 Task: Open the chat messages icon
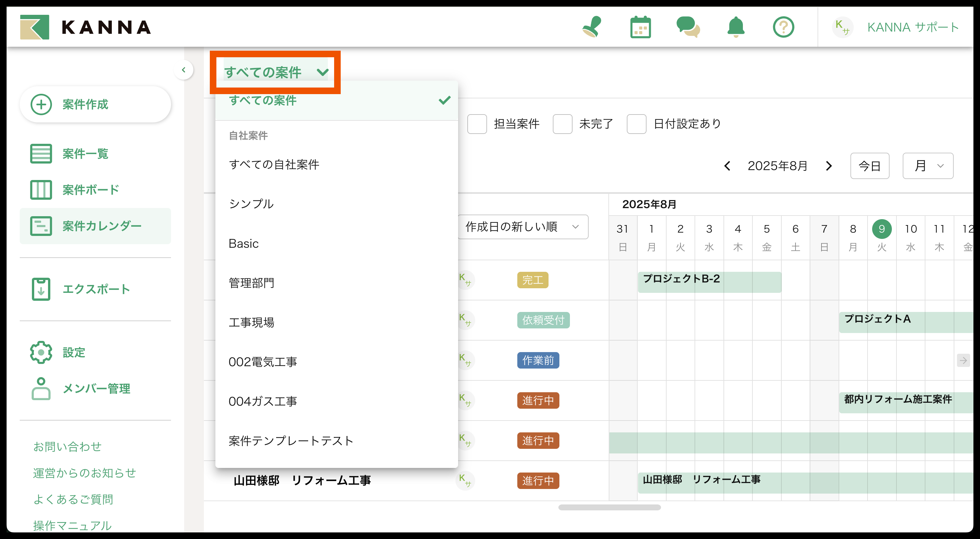coord(688,27)
